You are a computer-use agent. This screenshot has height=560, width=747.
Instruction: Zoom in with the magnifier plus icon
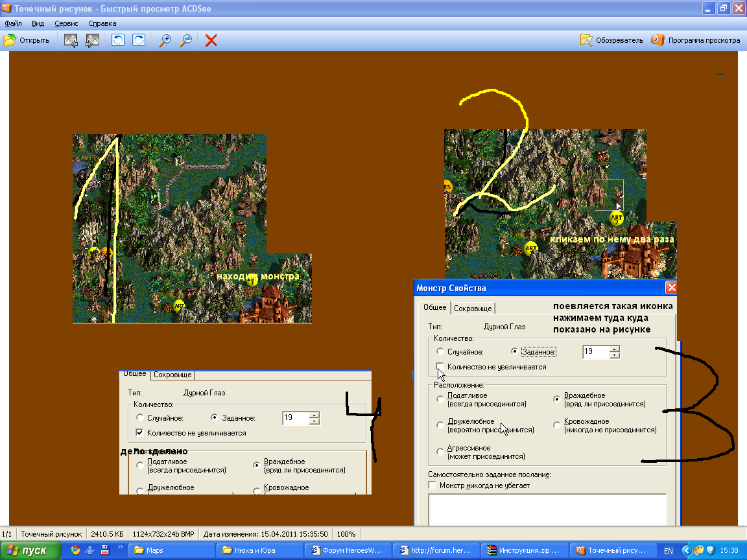pos(165,40)
